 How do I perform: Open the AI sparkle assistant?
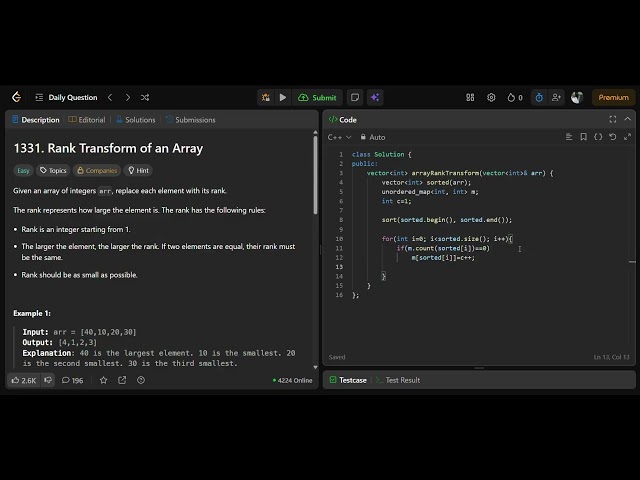pos(375,97)
